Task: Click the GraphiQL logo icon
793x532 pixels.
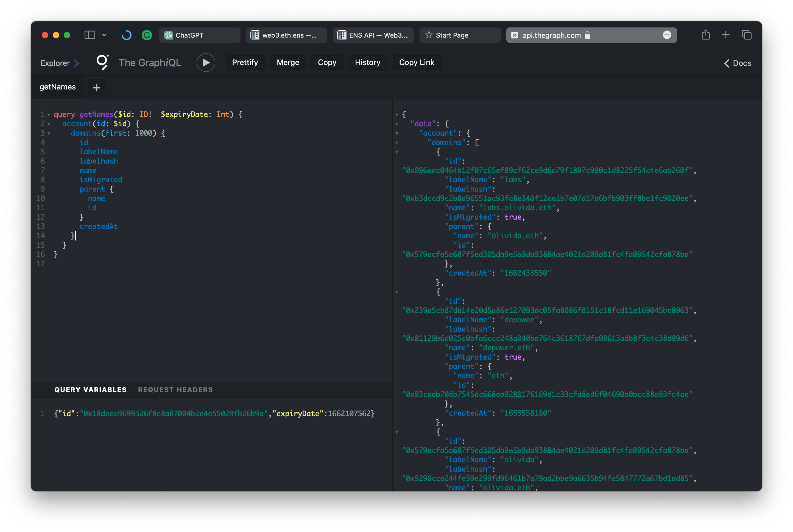Action: click(102, 62)
